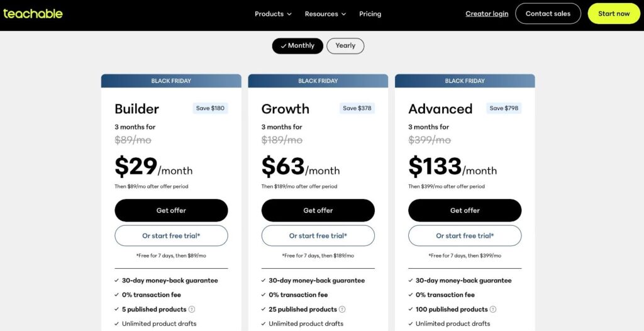Get offer for the Growth plan

point(318,211)
